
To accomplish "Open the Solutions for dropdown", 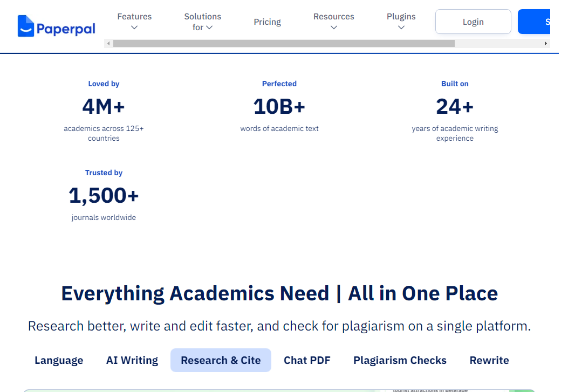I will pyautogui.click(x=202, y=22).
